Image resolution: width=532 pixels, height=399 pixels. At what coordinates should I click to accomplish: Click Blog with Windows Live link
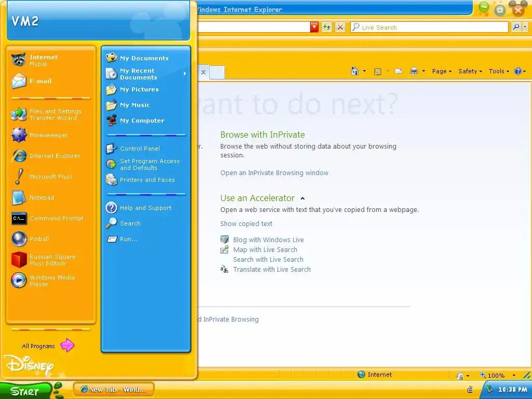(269, 240)
